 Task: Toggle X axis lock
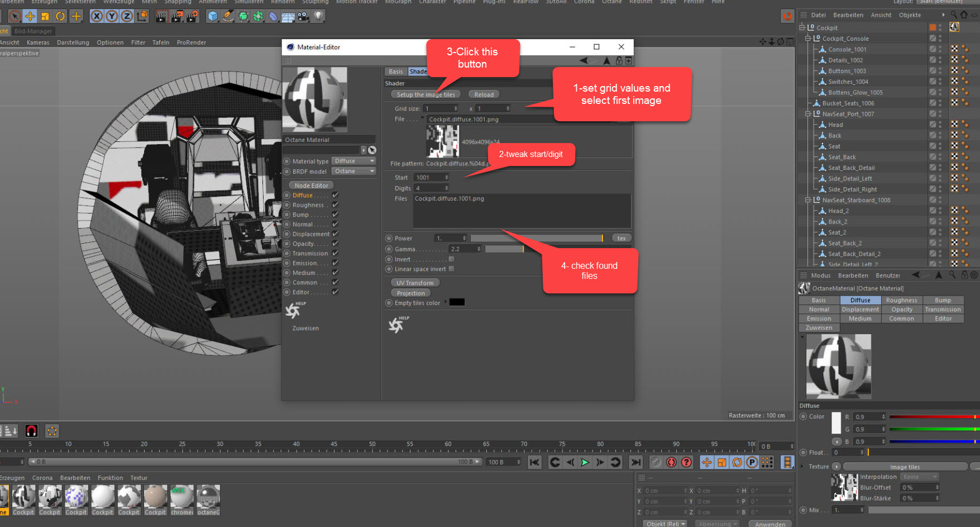click(97, 16)
